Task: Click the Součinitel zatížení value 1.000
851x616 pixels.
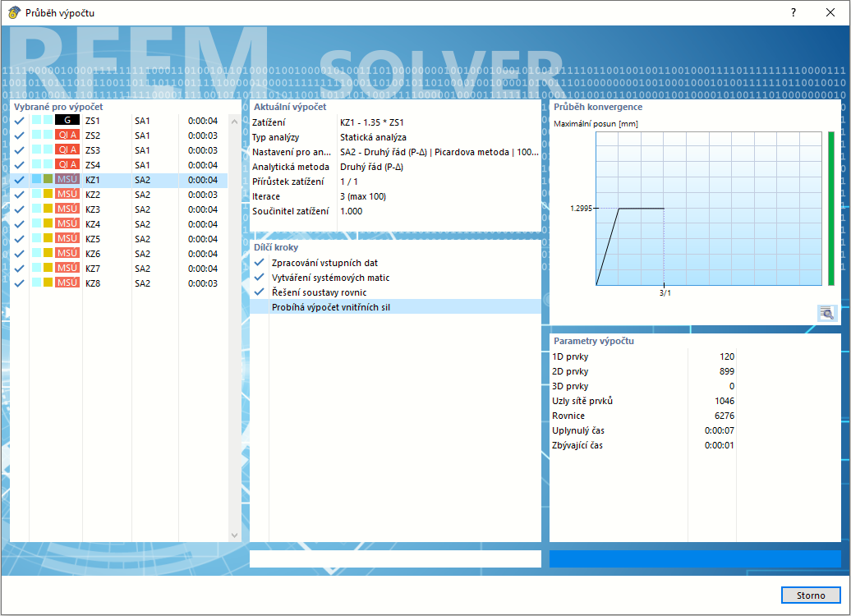Action: [x=351, y=211]
